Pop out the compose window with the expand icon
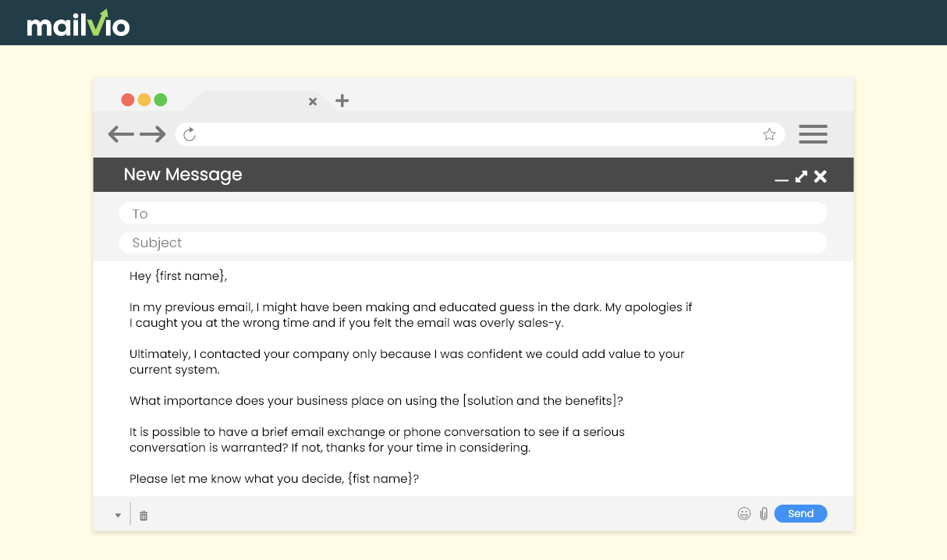 click(800, 177)
